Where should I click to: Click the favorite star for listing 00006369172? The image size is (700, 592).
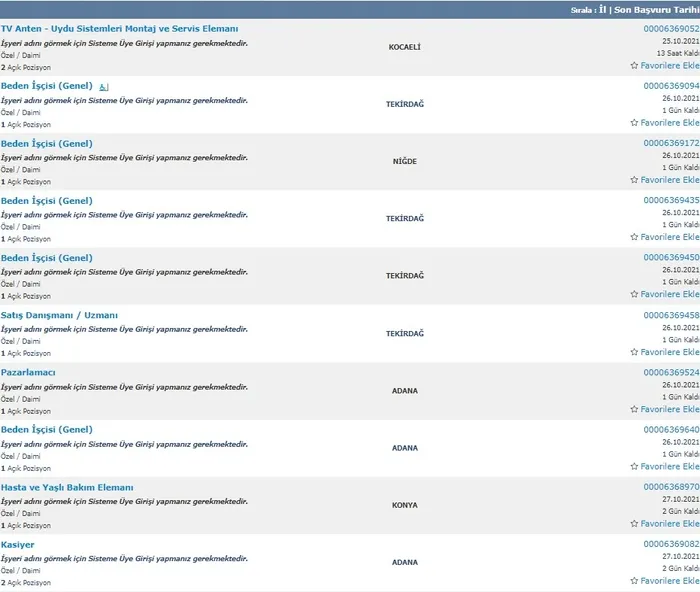pos(634,180)
